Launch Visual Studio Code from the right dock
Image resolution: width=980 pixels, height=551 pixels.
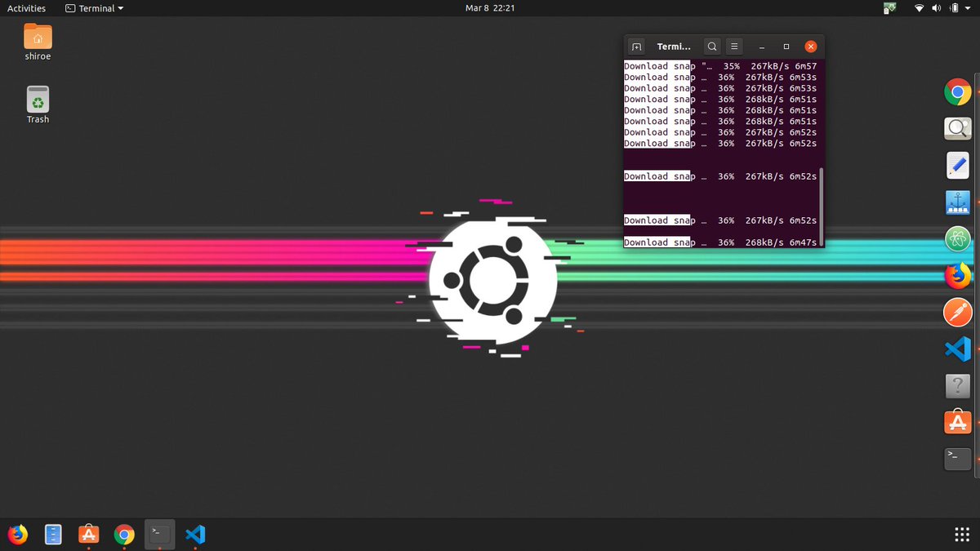(x=957, y=349)
